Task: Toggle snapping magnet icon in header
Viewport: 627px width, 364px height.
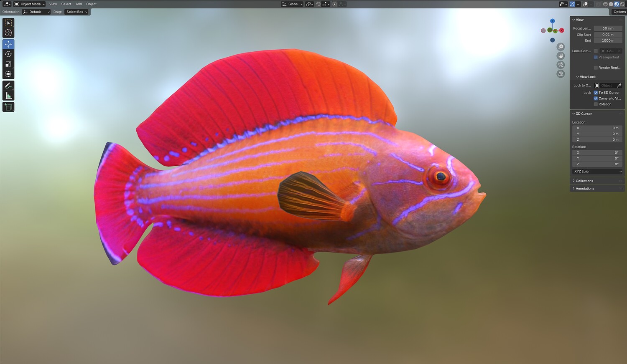Action: coord(319,4)
